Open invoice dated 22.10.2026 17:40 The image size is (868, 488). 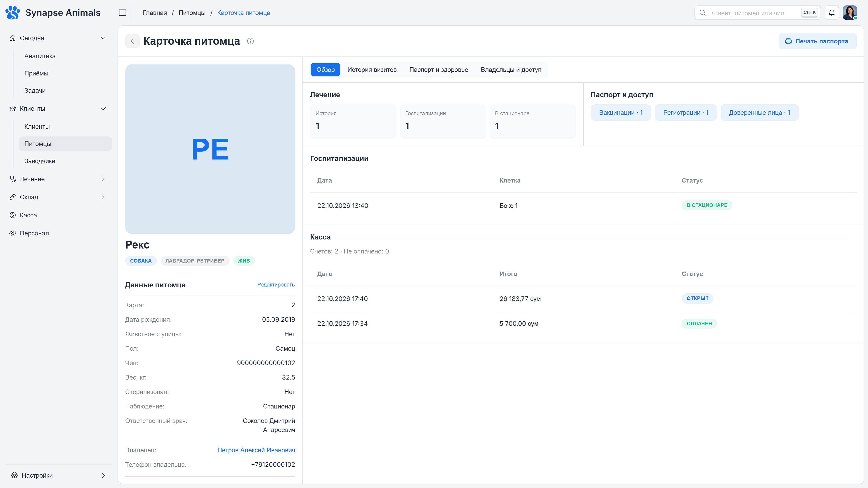(x=583, y=299)
